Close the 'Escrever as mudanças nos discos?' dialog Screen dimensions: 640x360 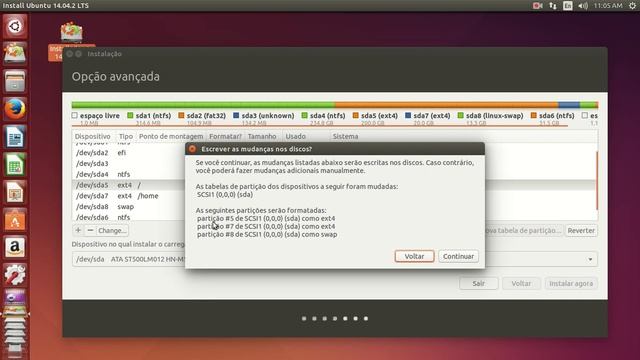point(192,149)
